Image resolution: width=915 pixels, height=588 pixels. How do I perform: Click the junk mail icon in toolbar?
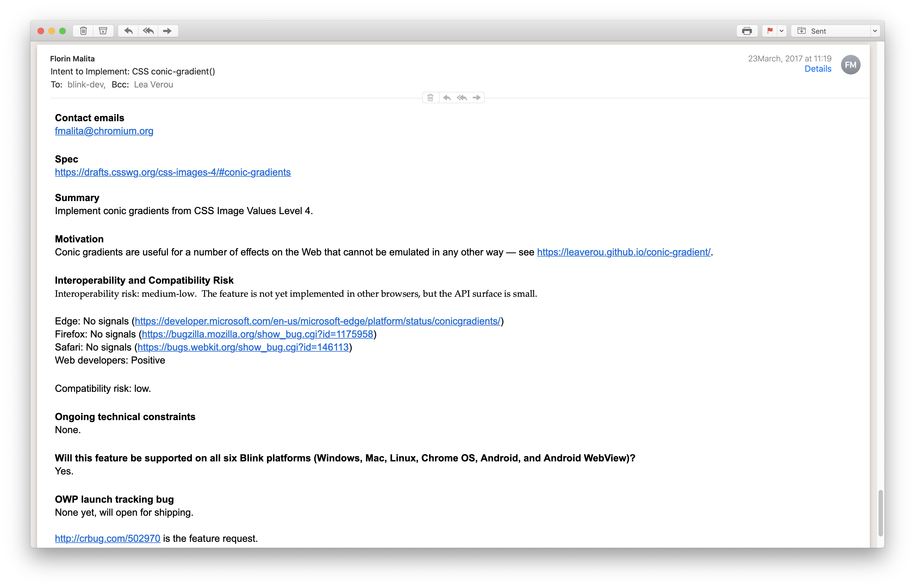[x=103, y=31]
